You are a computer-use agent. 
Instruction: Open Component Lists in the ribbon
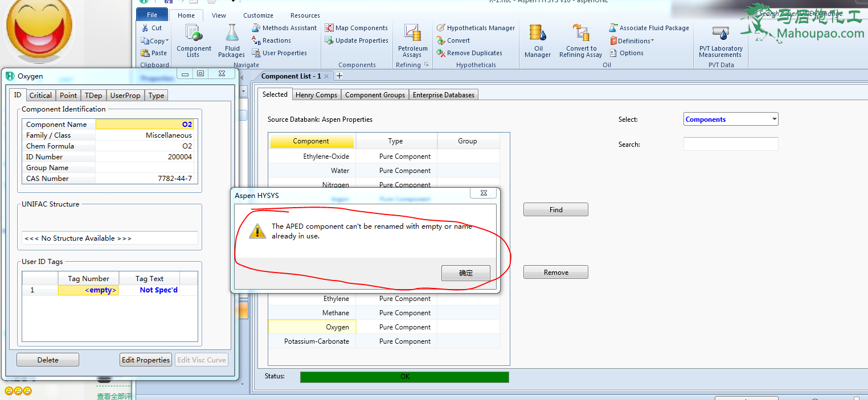194,41
